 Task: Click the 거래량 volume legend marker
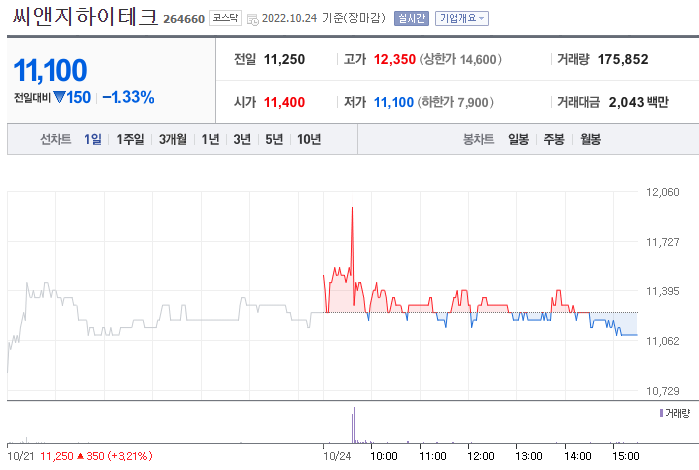point(662,413)
